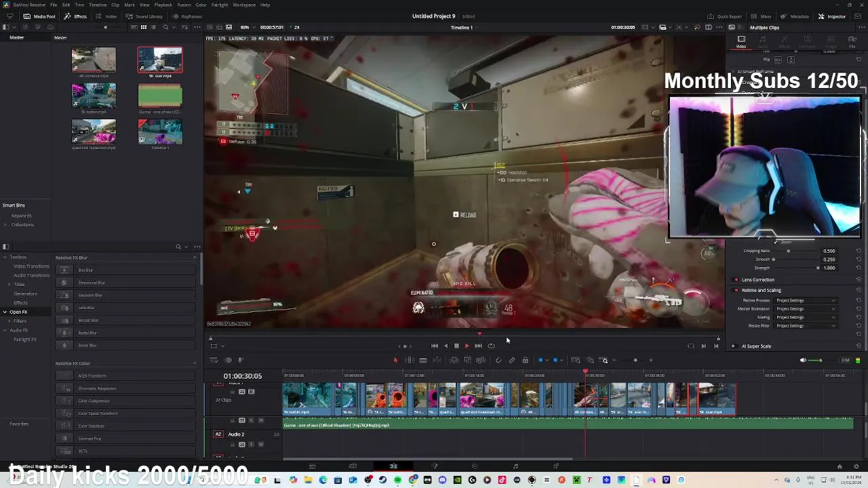Screen dimensions: 868x488
Task: Open the Resize Filter dropdown
Action: click(x=806, y=326)
